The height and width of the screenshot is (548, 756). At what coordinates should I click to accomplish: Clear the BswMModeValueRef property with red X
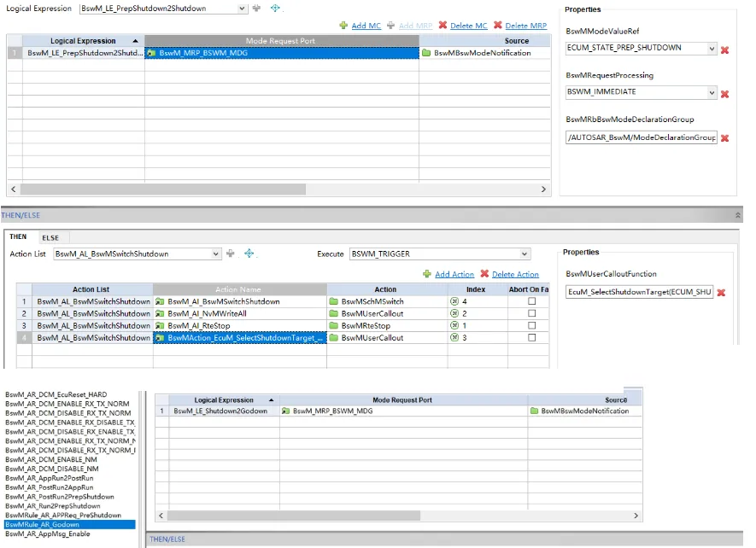(724, 50)
